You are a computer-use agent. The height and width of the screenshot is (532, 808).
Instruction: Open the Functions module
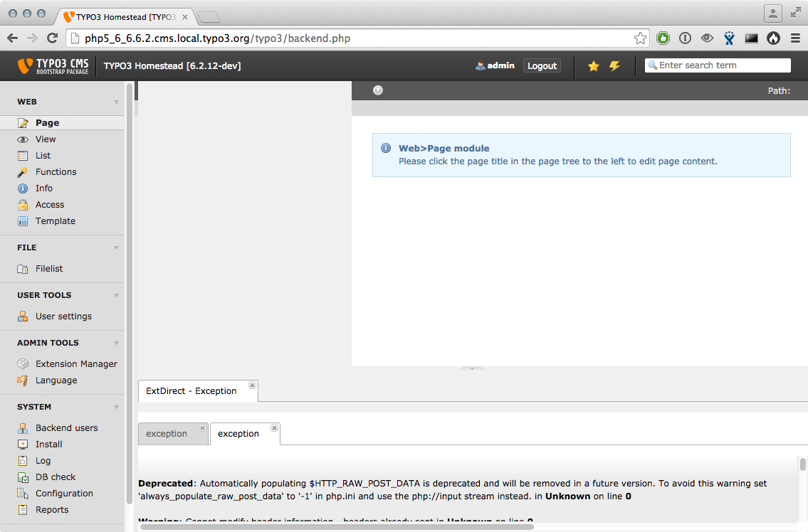tap(55, 171)
